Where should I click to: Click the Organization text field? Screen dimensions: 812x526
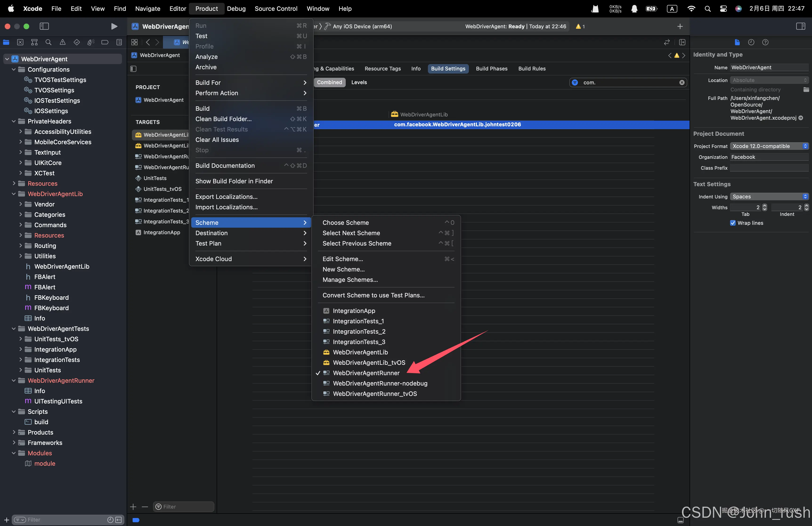(769, 157)
